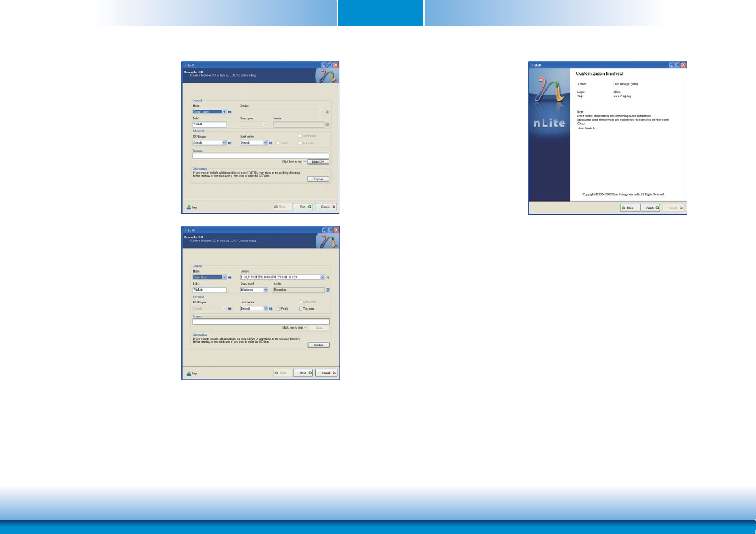Click Back button in Customization finished window
The image size is (756, 534).
(630, 208)
